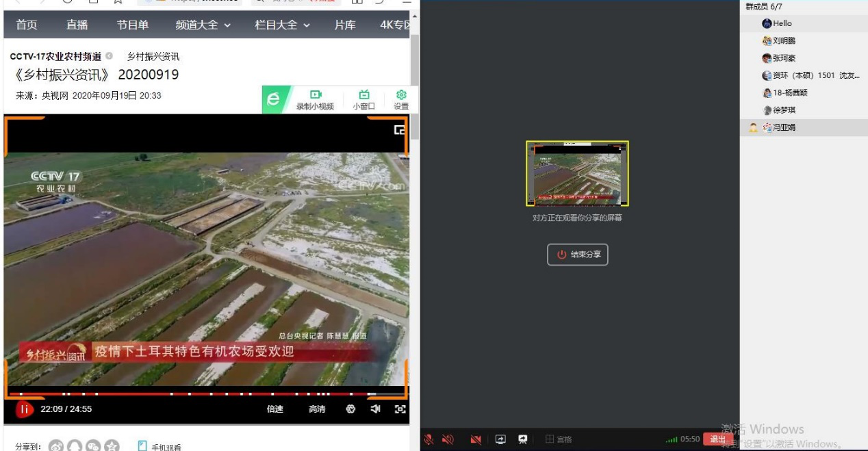Toggle the muted speaker in call toolbar
Image resolution: width=868 pixels, height=451 pixels.
point(448,439)
